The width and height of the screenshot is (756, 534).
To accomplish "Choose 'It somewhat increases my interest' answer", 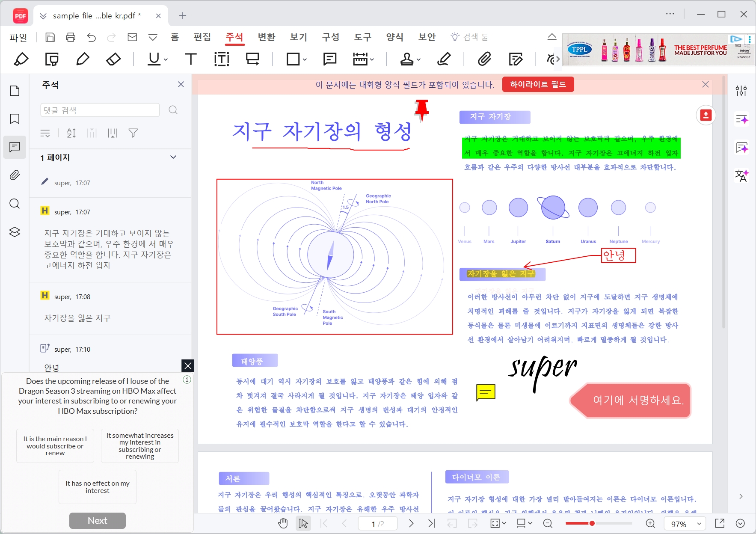I will coord(140,446).
